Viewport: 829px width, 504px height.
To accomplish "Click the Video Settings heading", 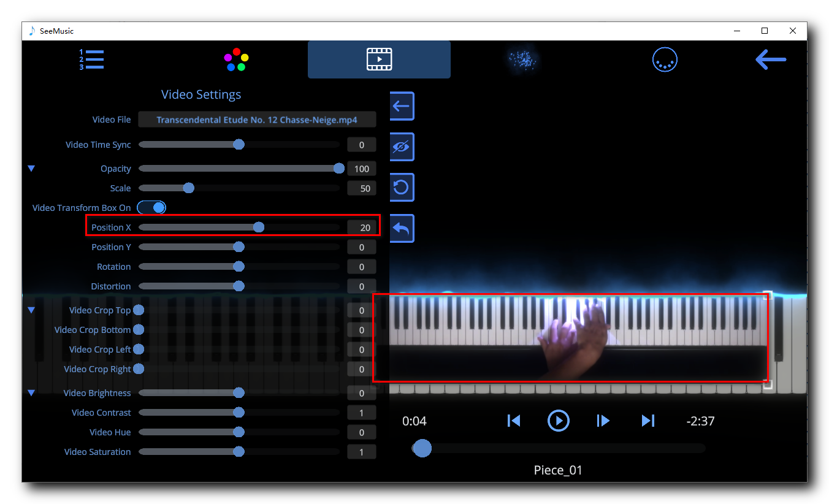I will [x=201, y=94].
